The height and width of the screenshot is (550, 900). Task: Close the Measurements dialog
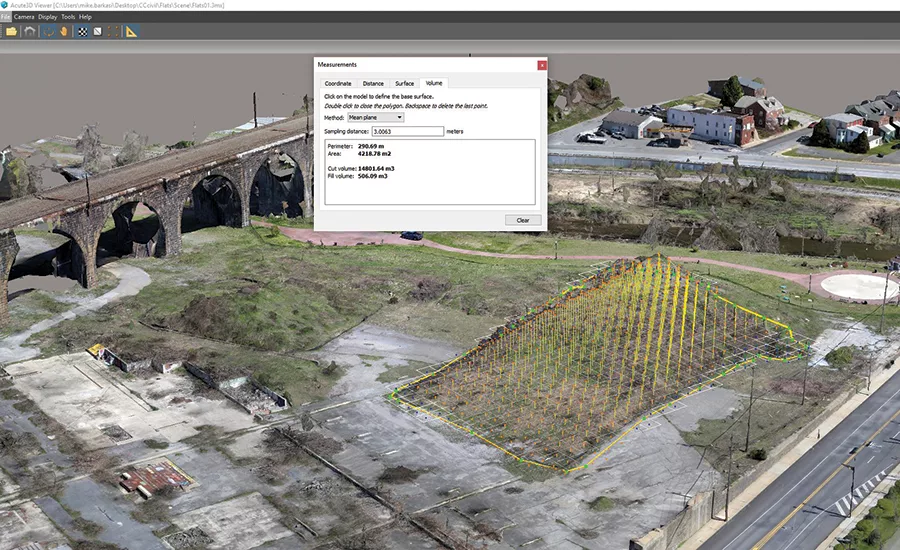pos(542,65)
